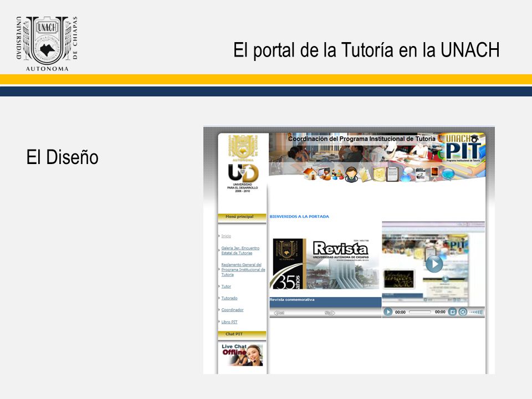Adjust the video volume bars
This screenshot has width=532, height=399.
(x=475, y=312)
